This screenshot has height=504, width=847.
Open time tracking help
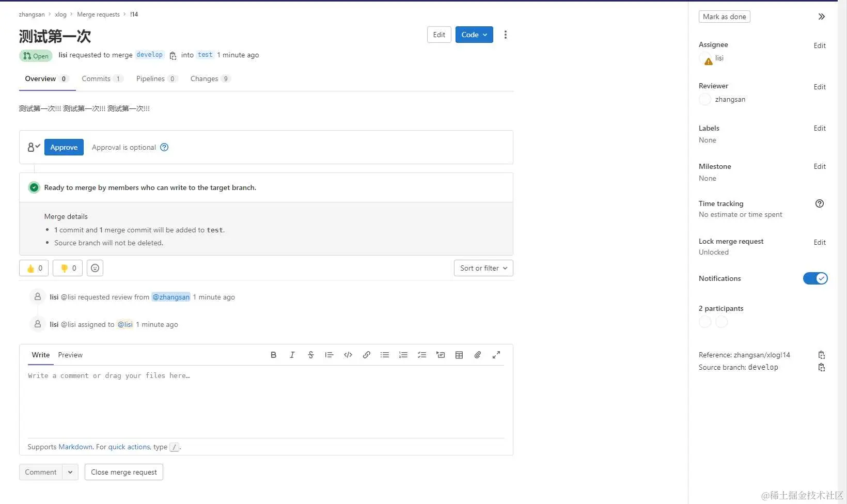click(x=820, y=203)
